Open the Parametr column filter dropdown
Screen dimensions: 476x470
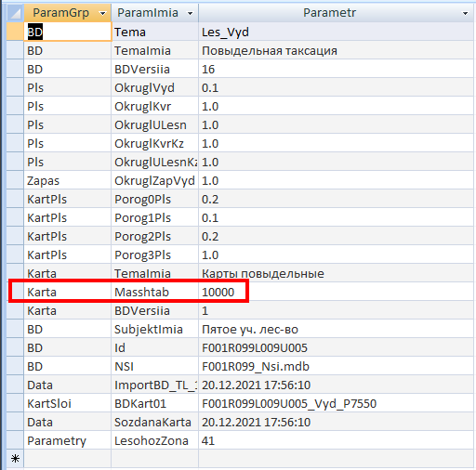(465, 13)
